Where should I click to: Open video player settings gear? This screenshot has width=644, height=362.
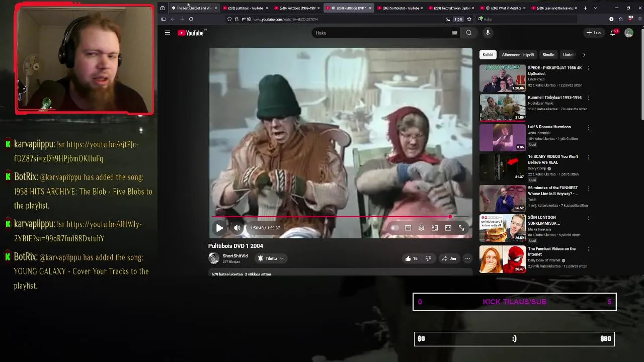421,228
